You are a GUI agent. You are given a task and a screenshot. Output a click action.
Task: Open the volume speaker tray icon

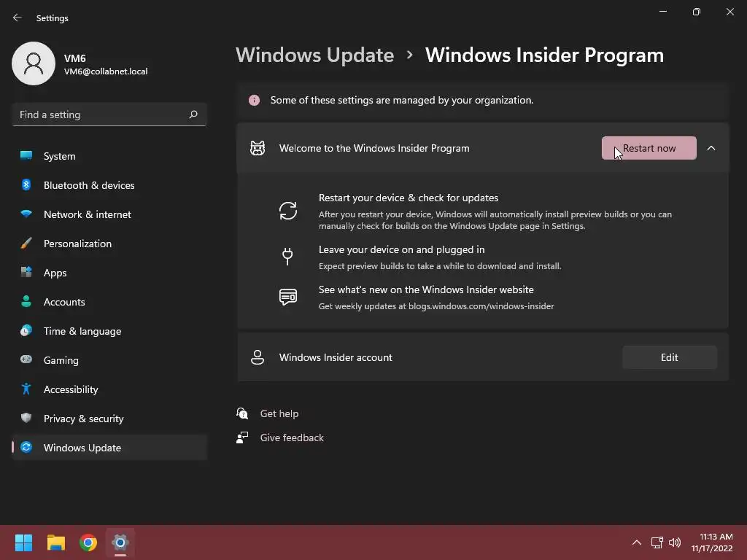(x=675, y=542)
